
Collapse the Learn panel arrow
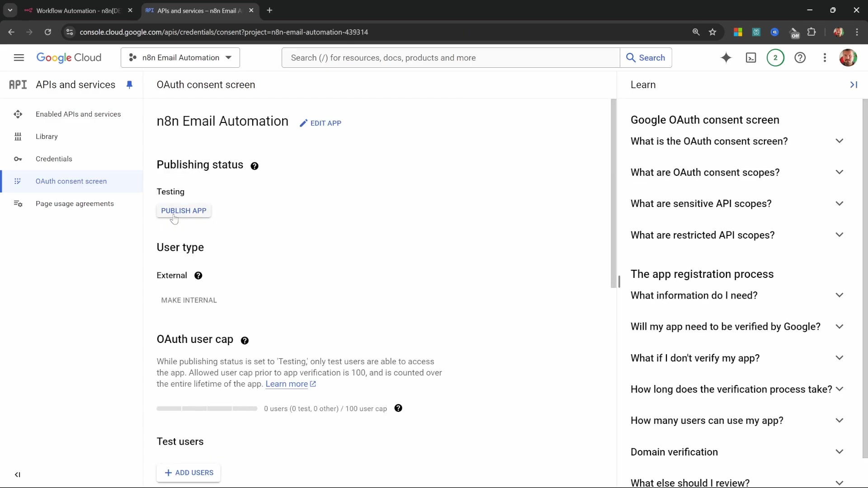click(854, 84)
